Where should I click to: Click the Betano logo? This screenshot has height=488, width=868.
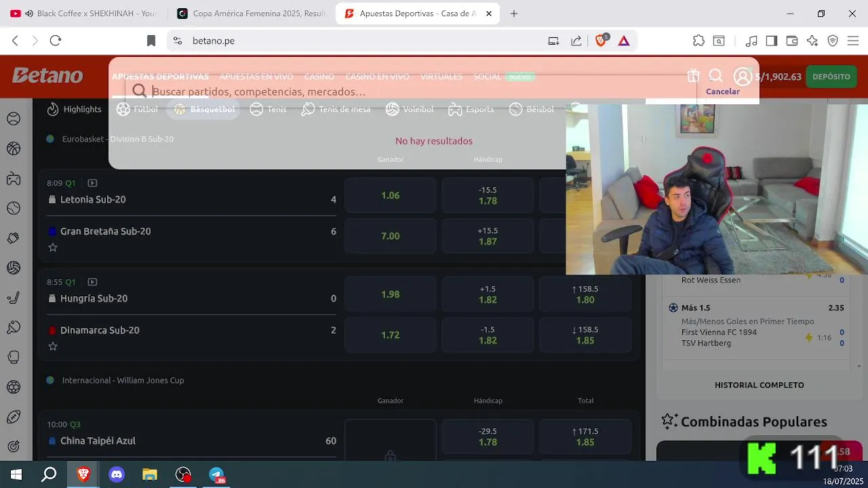47,75
